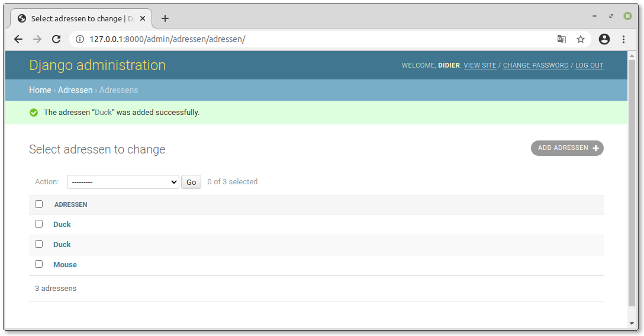Click the '0 of 3 selected' counter text
Viewport: 644px width, 336px height.
(x=233, y=182)
